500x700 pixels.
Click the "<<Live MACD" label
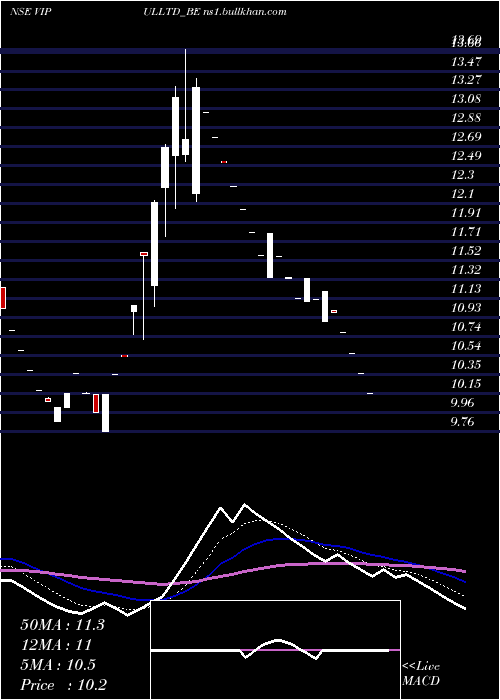coord(421,674)
